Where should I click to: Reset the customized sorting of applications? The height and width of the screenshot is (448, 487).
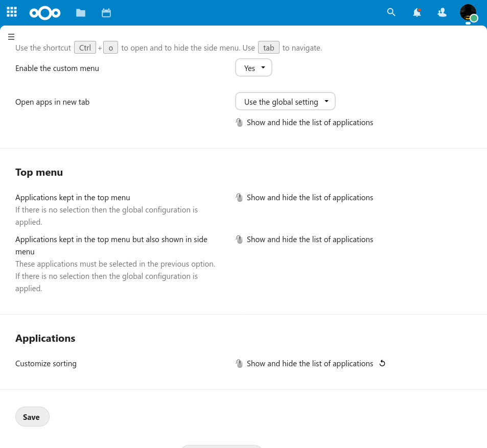point(382,364)
